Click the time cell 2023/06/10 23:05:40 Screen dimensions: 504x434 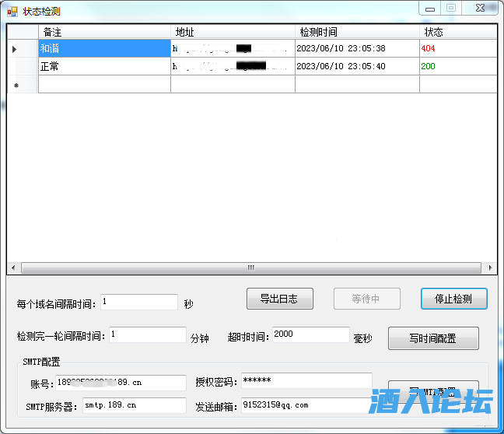click(357, 66)
